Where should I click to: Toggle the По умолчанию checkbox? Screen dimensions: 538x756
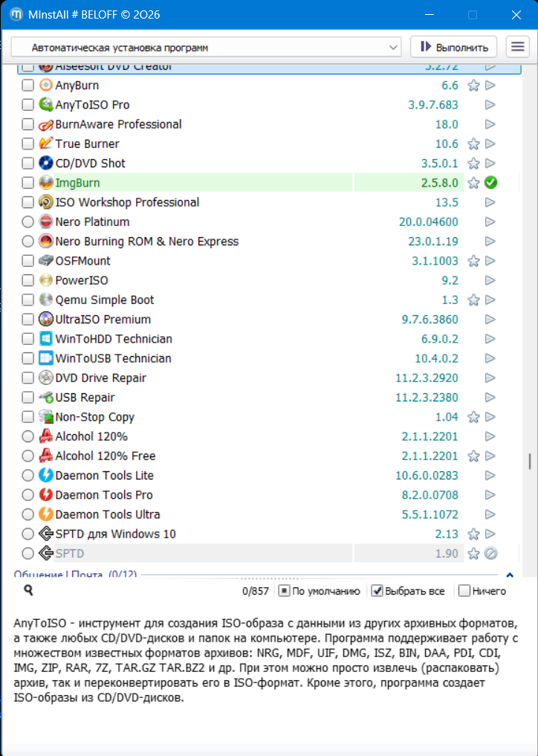pos(284,591)
